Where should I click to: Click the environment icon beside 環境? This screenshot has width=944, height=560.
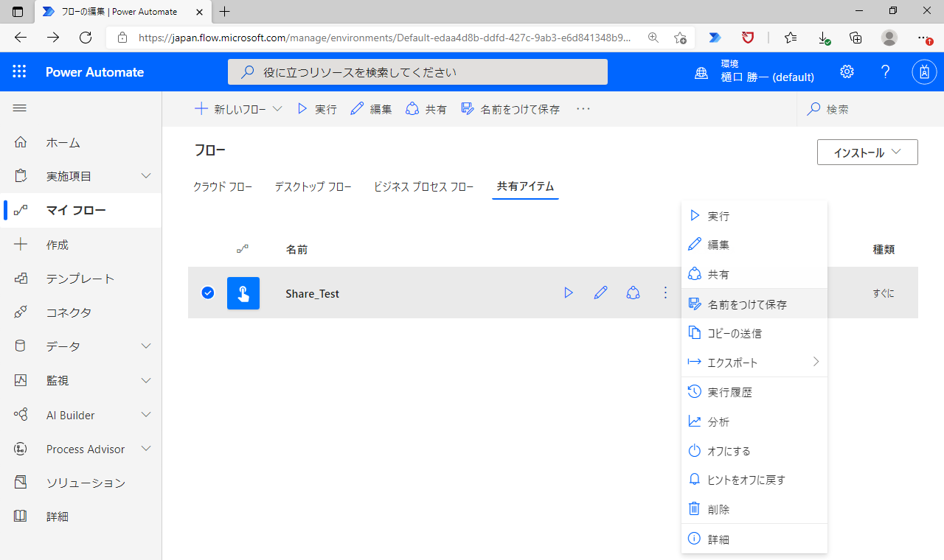(x=701, y=72)
